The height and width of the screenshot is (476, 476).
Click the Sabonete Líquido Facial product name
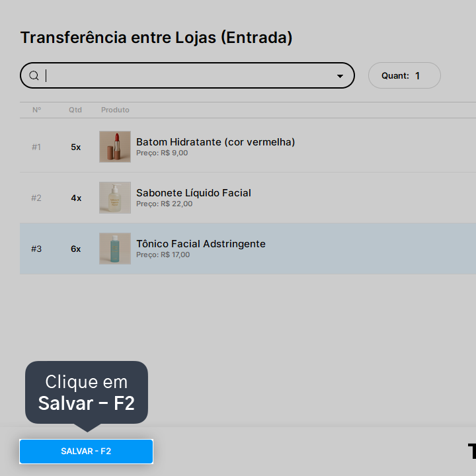(x=194, y=193)
